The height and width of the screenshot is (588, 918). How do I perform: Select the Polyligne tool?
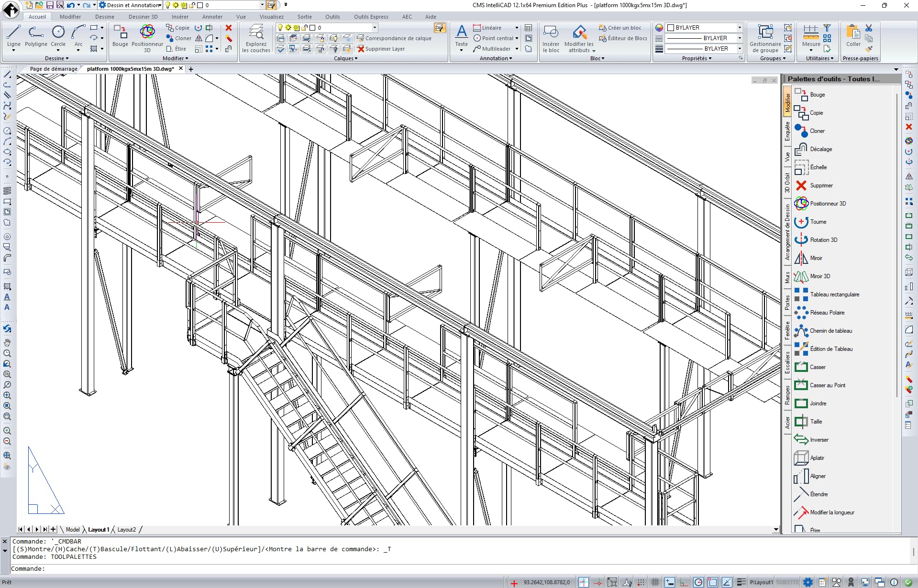(36, 37)
